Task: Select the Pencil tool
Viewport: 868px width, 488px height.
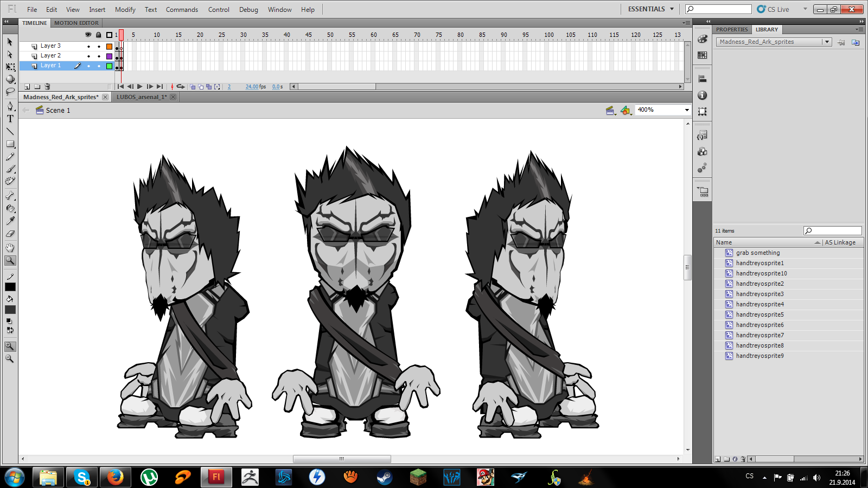Action: click(10, 157)
